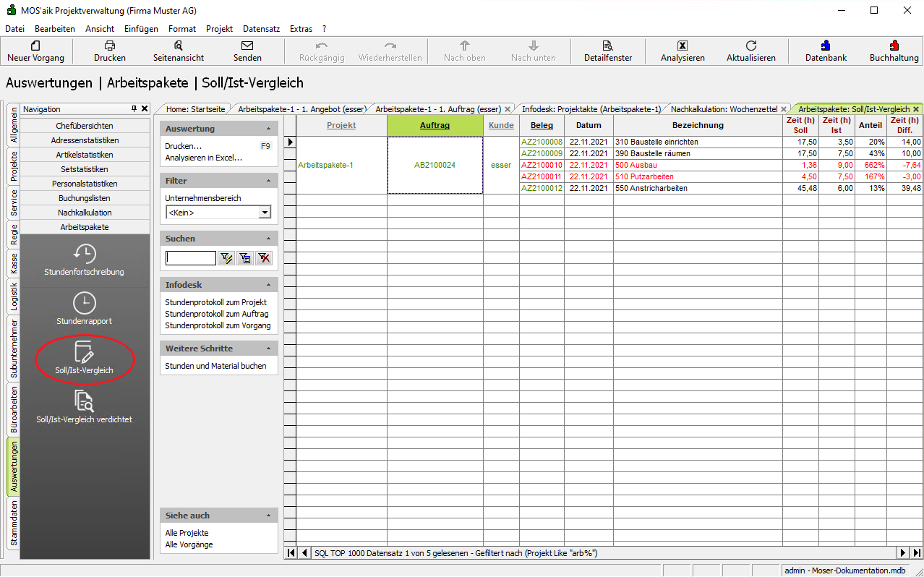This screenshot has width=924, height=577.
Task: Click Stunden und Material buchen
Action: tap(215, 366)
